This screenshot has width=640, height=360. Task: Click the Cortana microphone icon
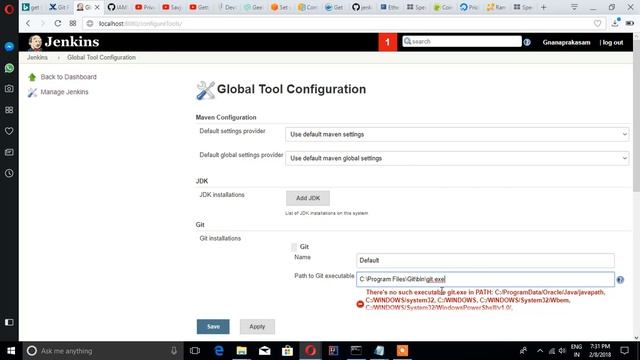[x=174, y=351]
